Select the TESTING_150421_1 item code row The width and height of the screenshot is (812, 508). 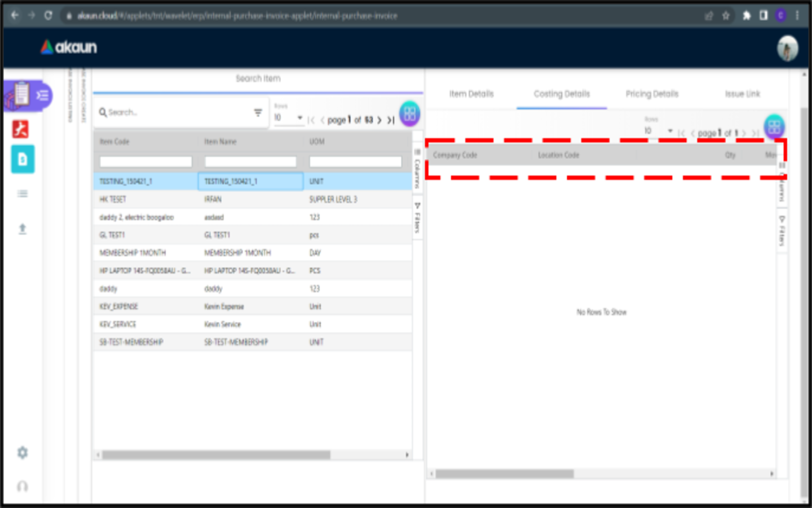[253, 181]
